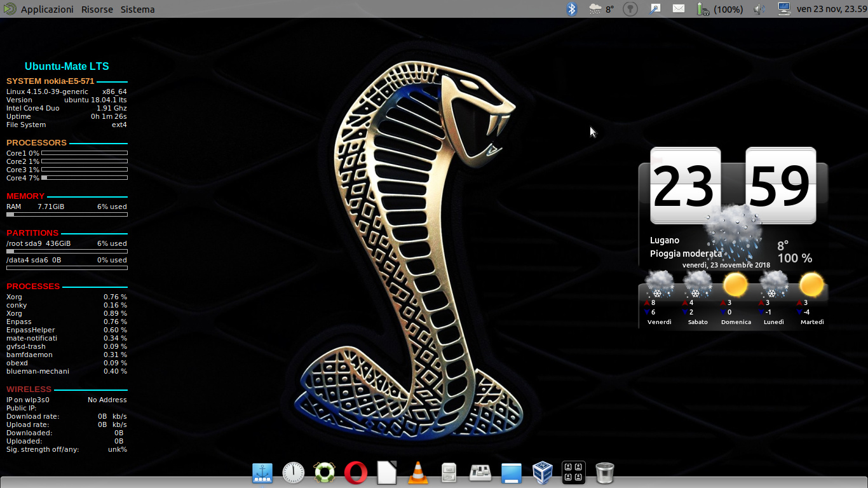Open the mixer control panel dock icon
Image resolution: width=868 pixels, height=488 pixels.
point(480,473)
